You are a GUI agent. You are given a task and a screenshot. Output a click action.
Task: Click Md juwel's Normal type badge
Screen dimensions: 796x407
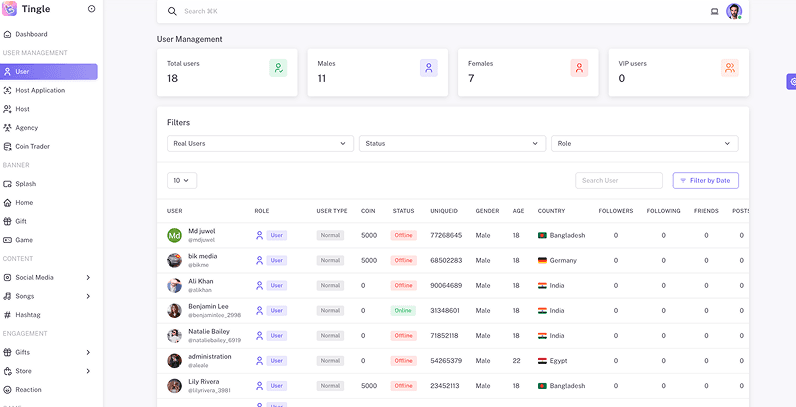[330, 235]
